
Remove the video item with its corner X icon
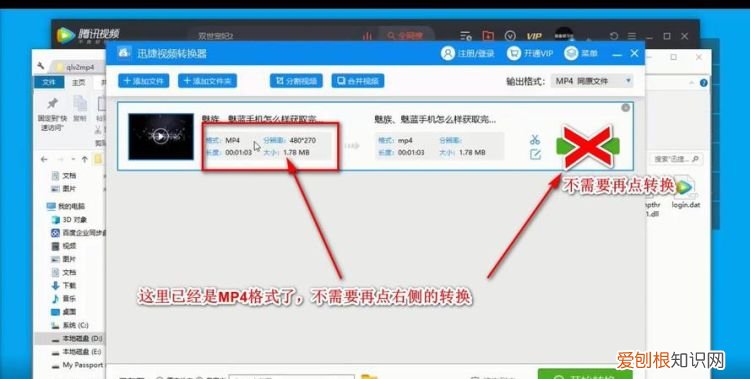pyautogui.click(x=626, y=108)
